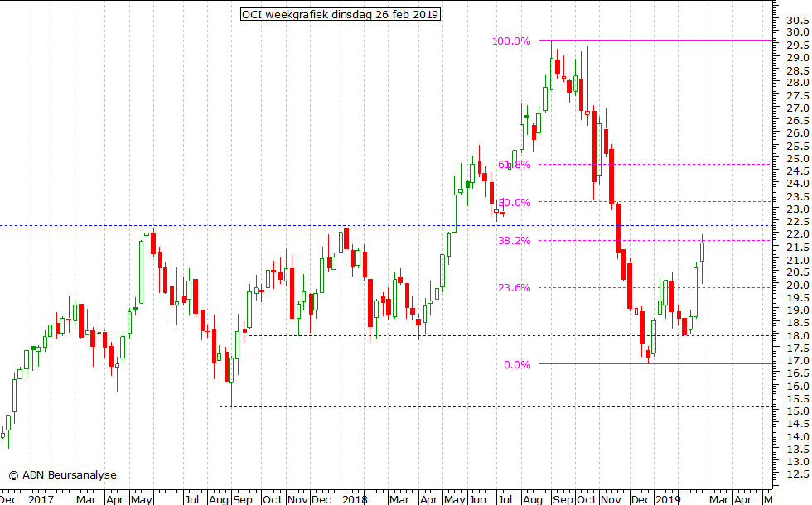Image resolution: width=812 pixels, height=505 pixels.
Task: Click the '23.6%' Fibonacci label
Action: (x=515, y=288)
